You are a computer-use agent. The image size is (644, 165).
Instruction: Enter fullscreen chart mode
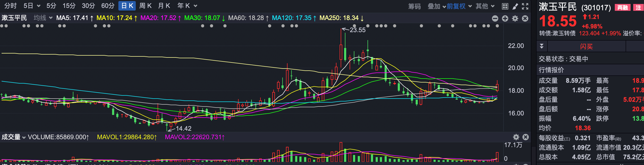(x=525, y=6)
